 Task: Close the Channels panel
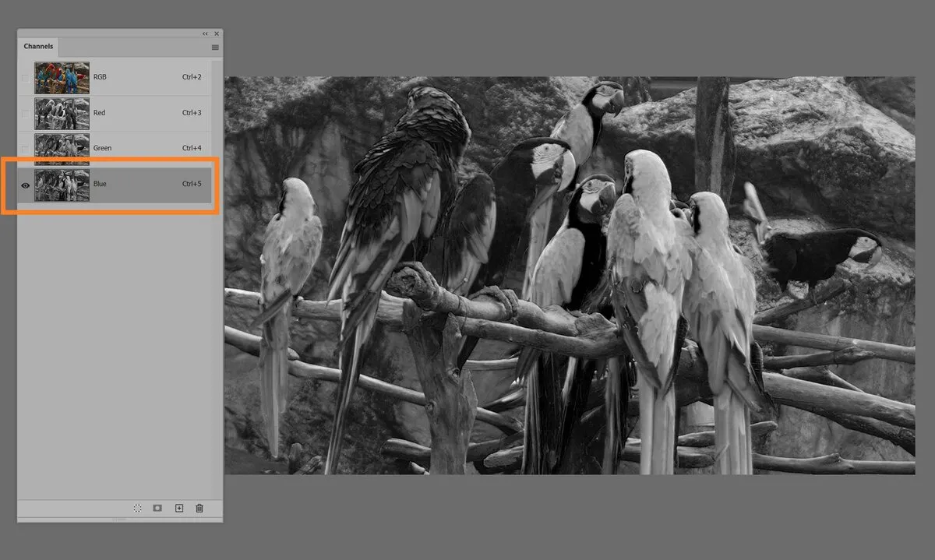[216, 33]
